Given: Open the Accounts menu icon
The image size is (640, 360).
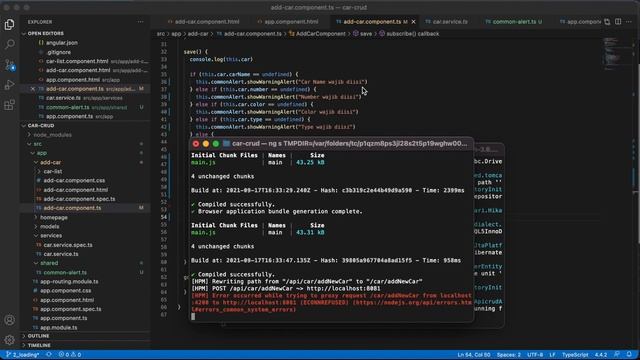Looking at the screenshot, I should pos(9,320).
